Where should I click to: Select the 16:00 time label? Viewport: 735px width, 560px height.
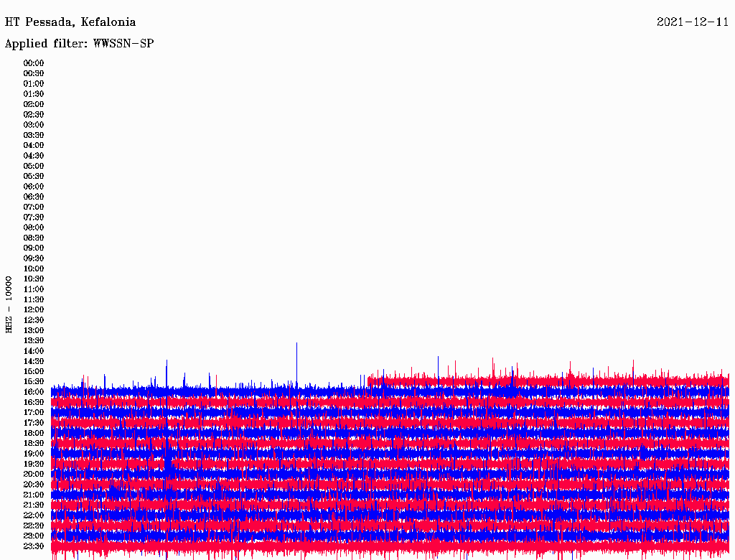click(x=34, y=392)
